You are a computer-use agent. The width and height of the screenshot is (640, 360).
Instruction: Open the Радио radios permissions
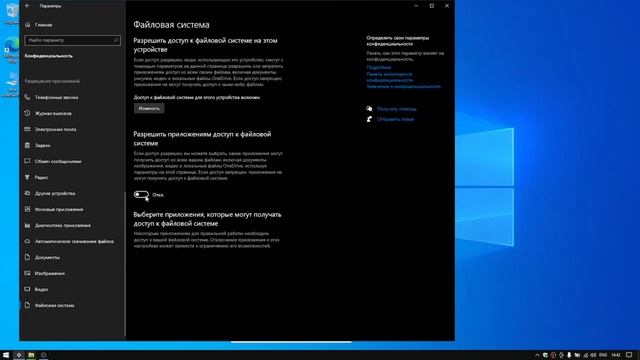tap(36, 177)
